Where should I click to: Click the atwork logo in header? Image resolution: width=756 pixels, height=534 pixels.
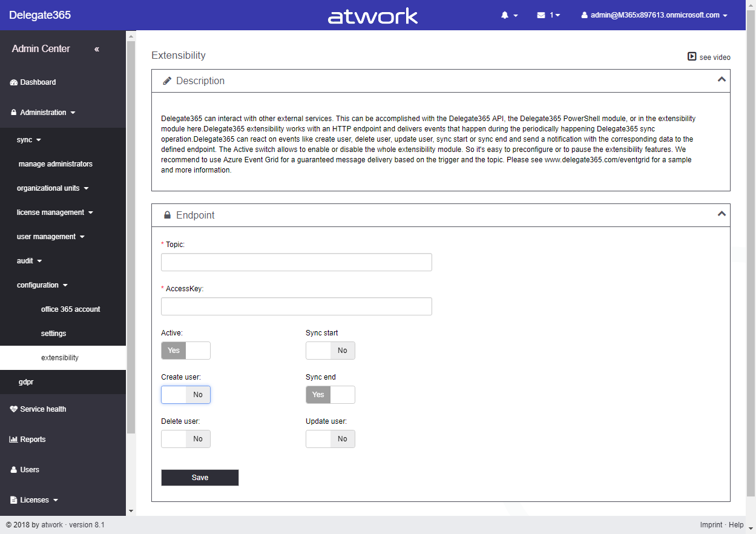click(373, 16)
